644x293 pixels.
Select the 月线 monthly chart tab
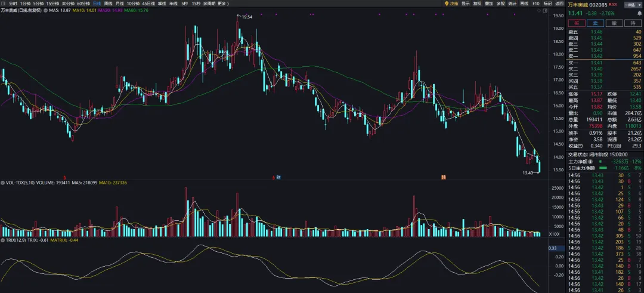coord(120,4)
